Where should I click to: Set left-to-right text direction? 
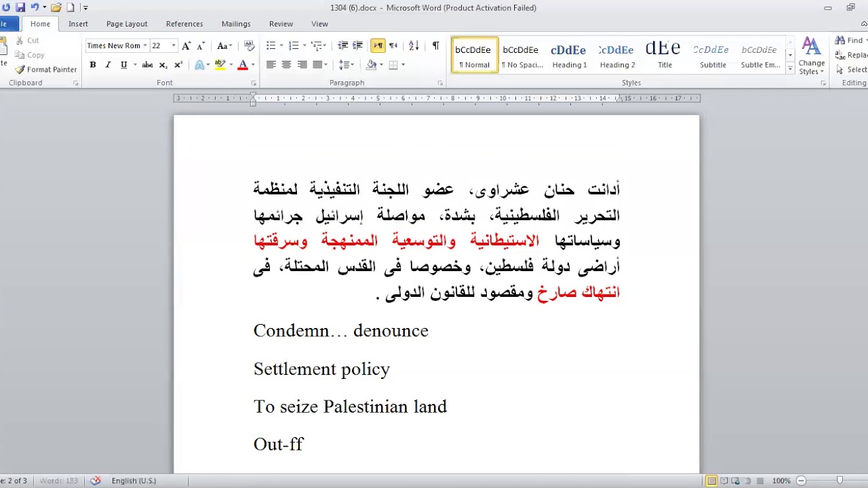[378, 45]
